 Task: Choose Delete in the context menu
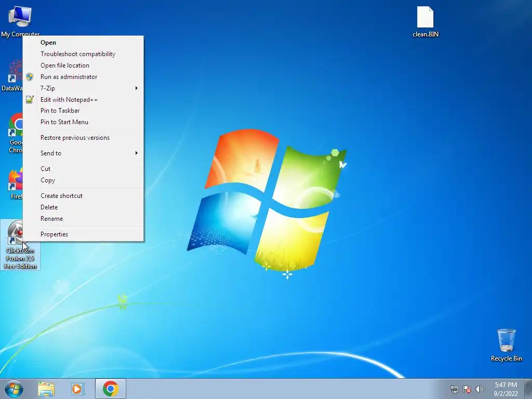(83, 207)
